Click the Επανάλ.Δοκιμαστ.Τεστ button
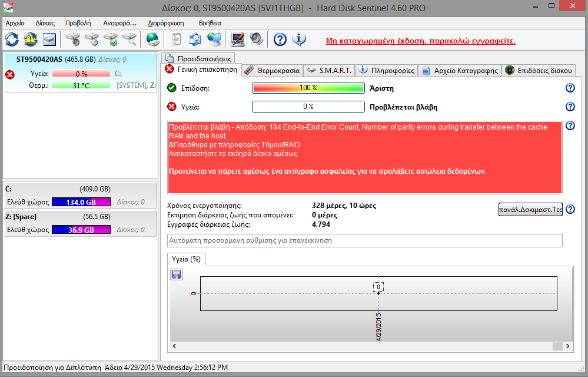Screen dimensions: 588x377 click(x=530, y=209)
